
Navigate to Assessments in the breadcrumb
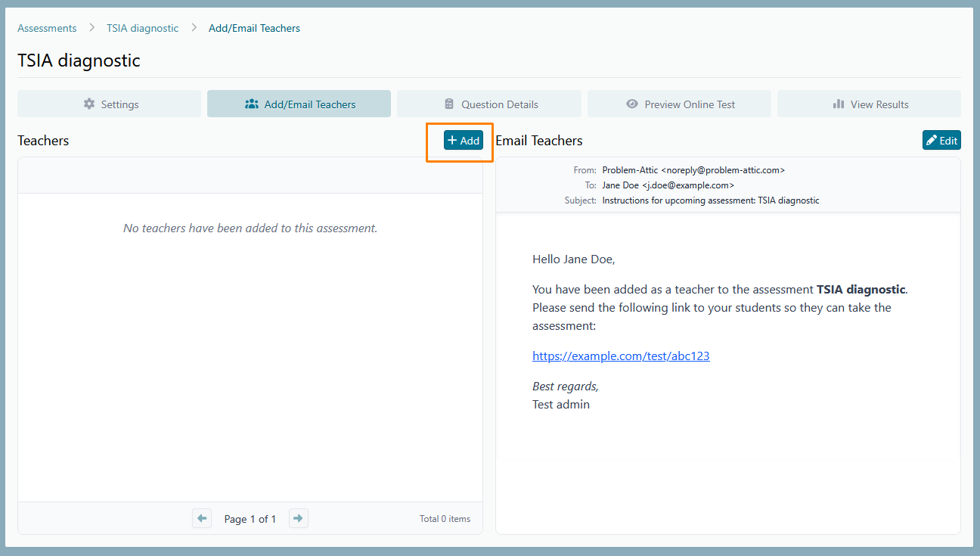coord(47,28)
